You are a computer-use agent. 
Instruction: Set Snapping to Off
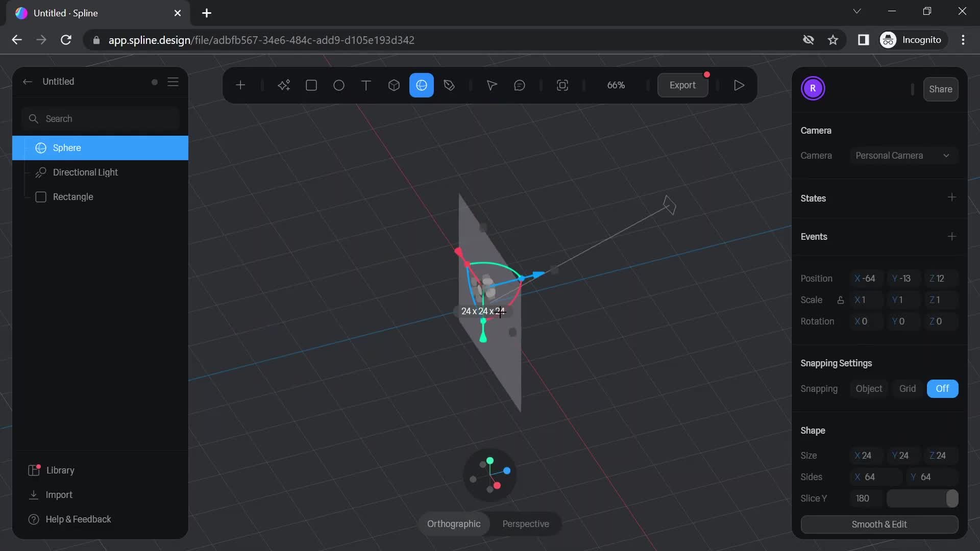point(942,389)
